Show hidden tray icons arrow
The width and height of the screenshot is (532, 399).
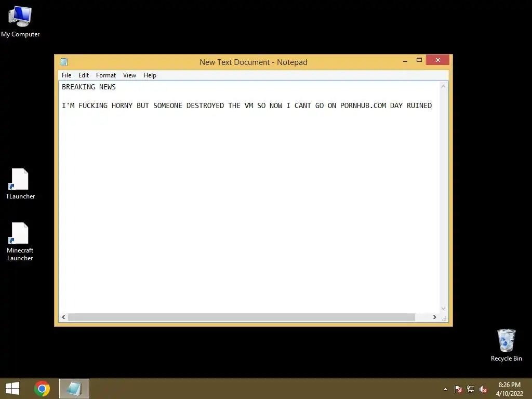tap(445, 389)
